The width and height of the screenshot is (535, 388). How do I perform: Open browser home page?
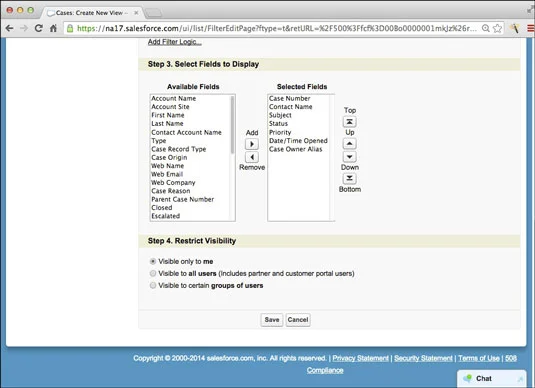pyautogui.click(x=53, y=28)
